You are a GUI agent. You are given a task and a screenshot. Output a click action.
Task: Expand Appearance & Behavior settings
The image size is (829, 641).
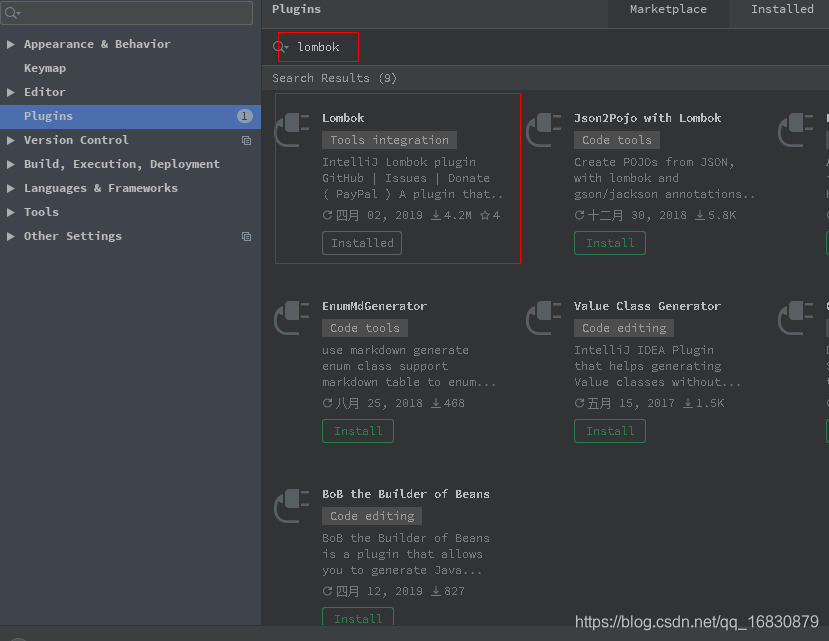click(11, 44)
